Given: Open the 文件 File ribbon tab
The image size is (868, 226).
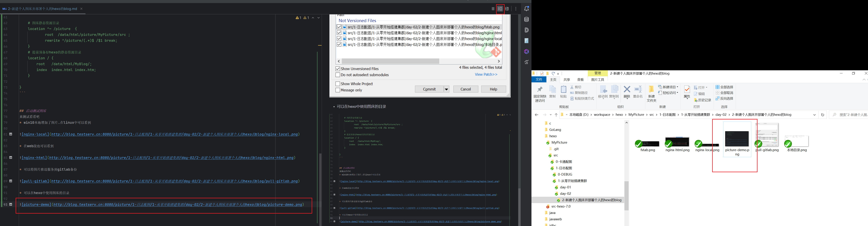Looking at the screenshot, I should pos(539,80).
